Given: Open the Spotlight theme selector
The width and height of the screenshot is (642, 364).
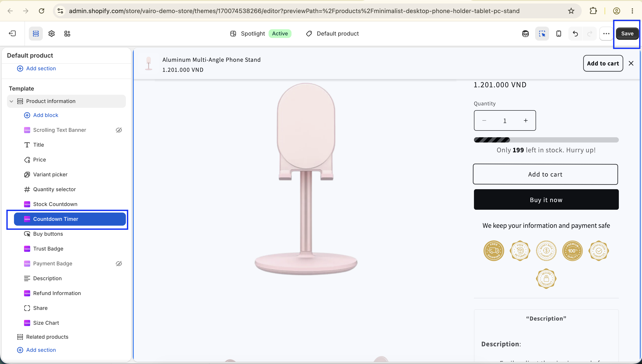Looking at the screenshot, I should pos(260,34).
